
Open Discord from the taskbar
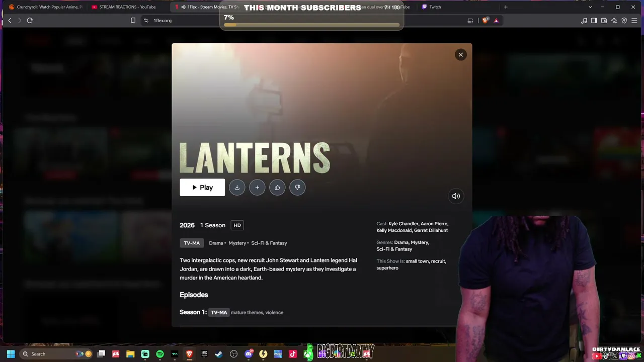[x=249, y=354]
